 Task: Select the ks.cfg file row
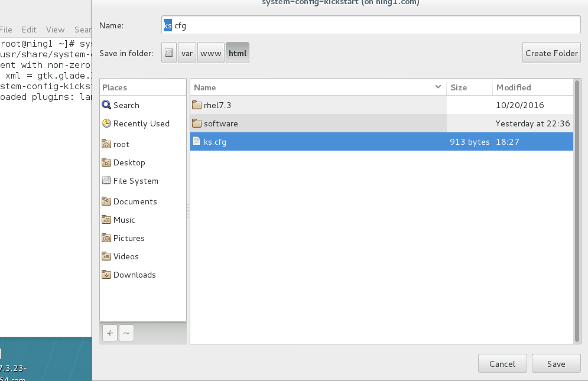coord(381,142)
